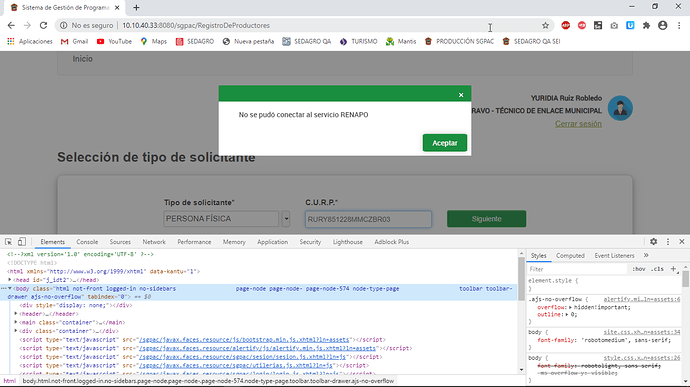Switch to the Memory tab

coord(234,242)
